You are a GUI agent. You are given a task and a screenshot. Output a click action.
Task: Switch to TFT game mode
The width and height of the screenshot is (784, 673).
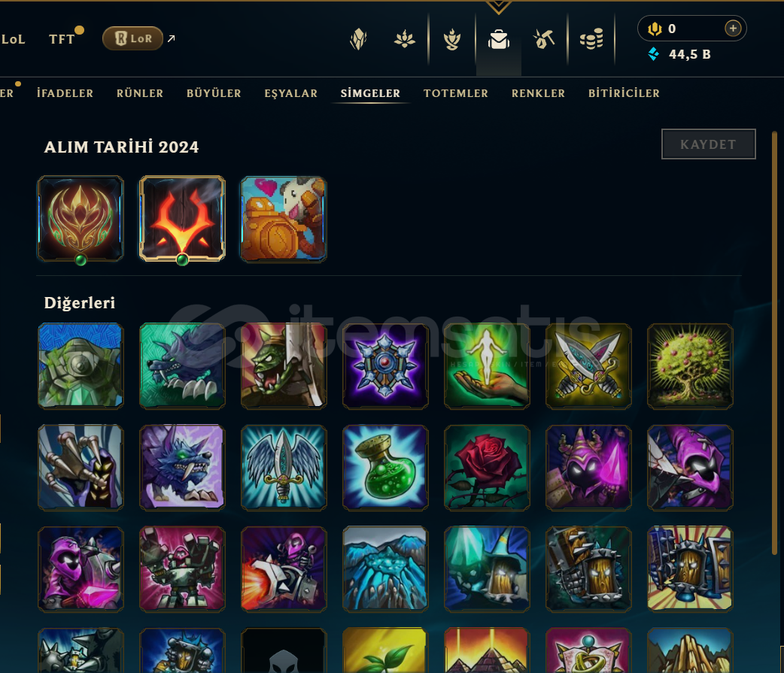[x=62, y=39]
